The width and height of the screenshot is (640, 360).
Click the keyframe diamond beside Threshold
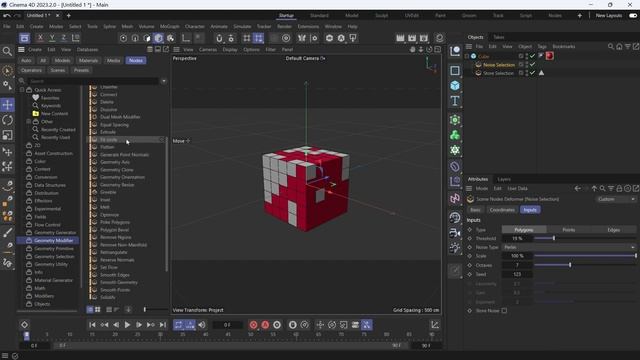[x=470, y=238]
